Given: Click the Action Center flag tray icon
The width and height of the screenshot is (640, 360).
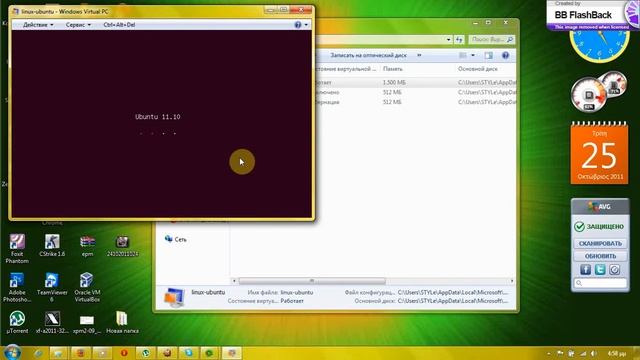Looking at the screenshot, I should (x=560, y=353).
